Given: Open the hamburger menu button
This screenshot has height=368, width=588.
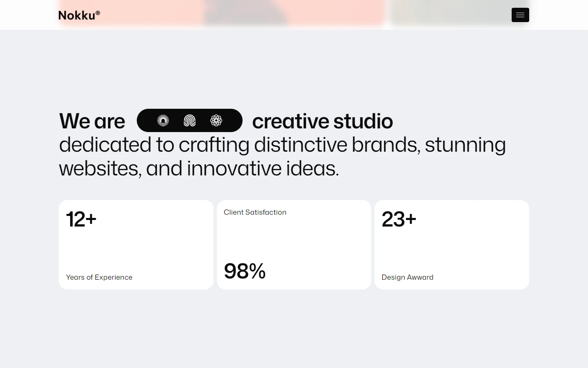Looking at the screenshot, I should click(x=520, y=15).
